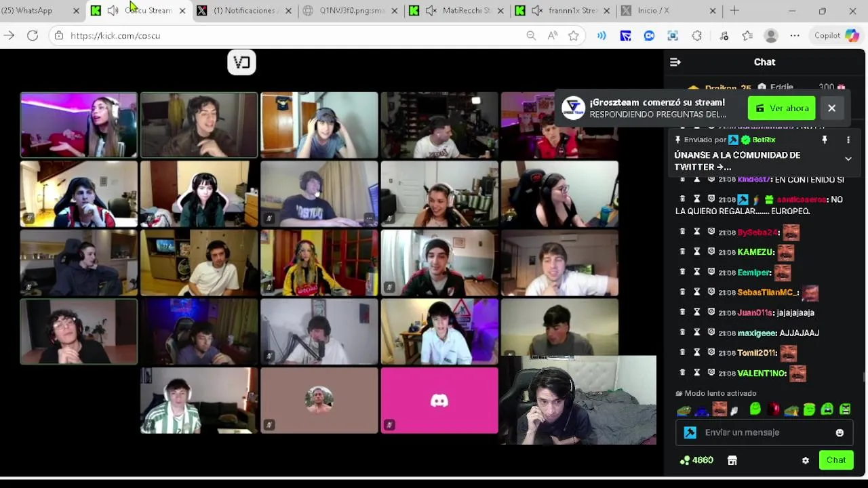
Task: Ban user Eemiper with shield icon
Action: pyautogui.click(x=711, y=272)
